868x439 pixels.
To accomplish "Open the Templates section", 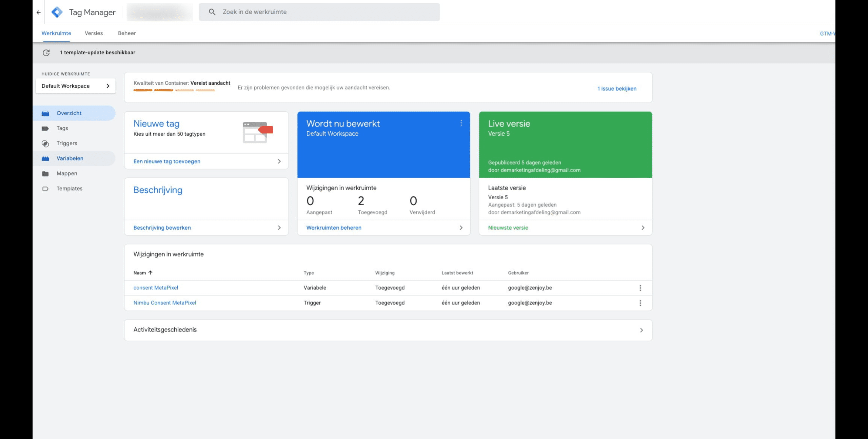I will pos(69,188).
